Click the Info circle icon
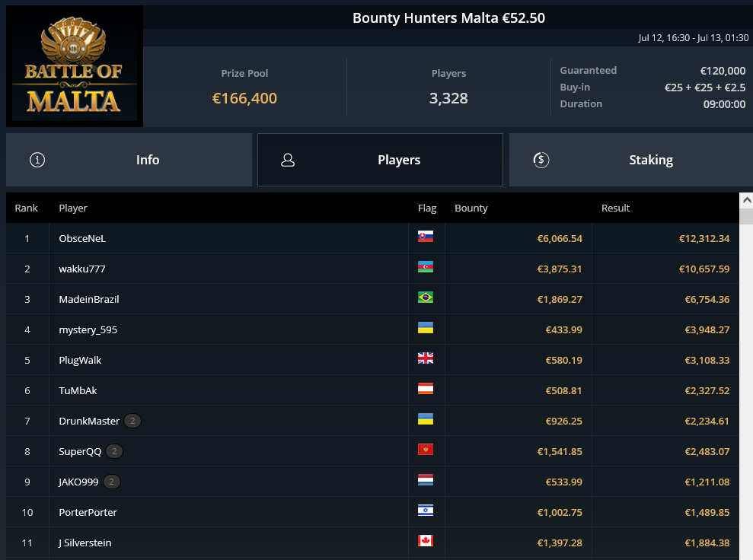 [x=37, y=160]
